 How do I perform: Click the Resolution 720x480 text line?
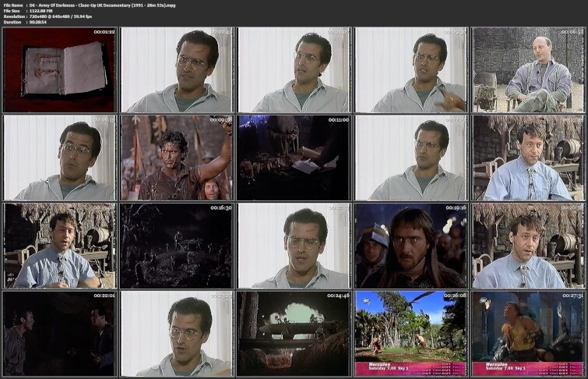coord(48,16)
